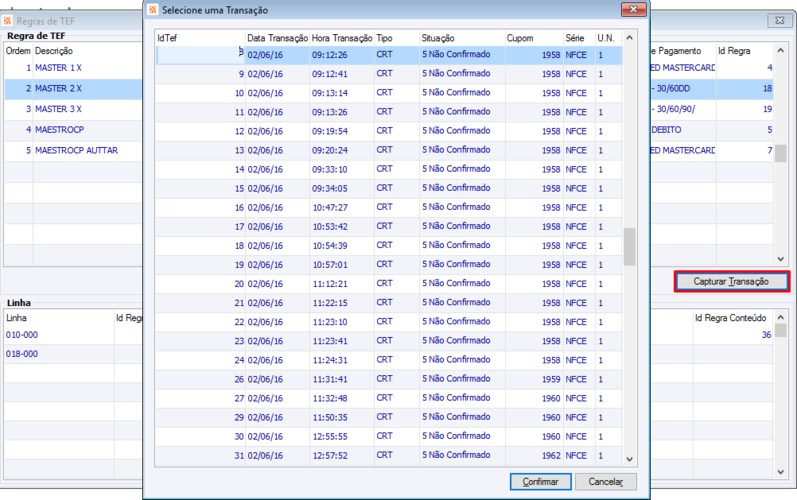Click the Descrição column header in Regras de TEF

54,51
